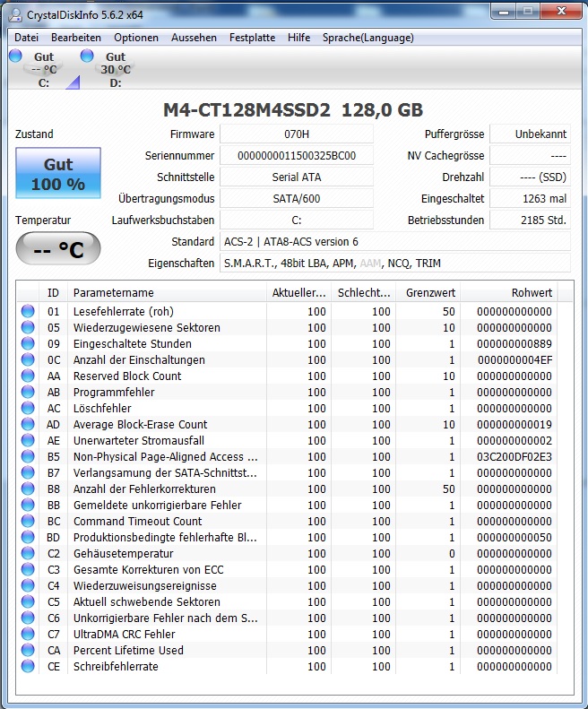The width and height of the screenshot is (588, 709).
Task: Click the Parametername column header
Action: coord(167,292)
